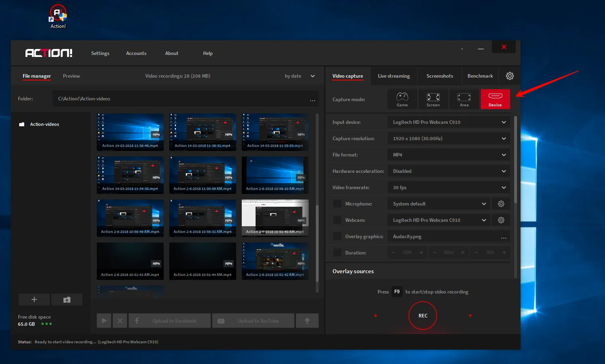
Task: Switch to Video capture tab
Action: point(348,76)
